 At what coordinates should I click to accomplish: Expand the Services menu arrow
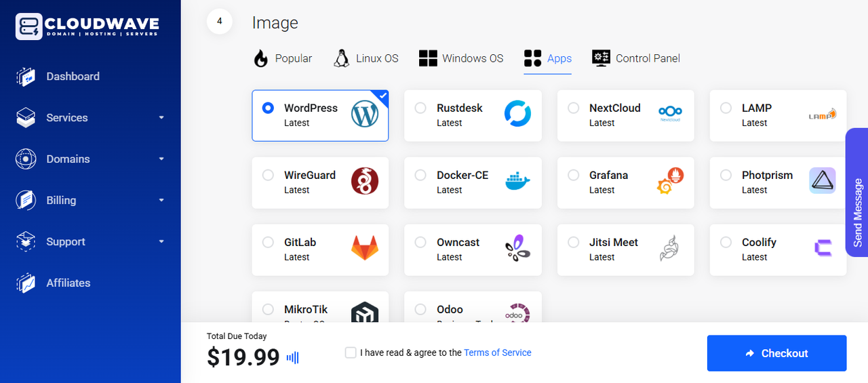click(x=161, y=118)
